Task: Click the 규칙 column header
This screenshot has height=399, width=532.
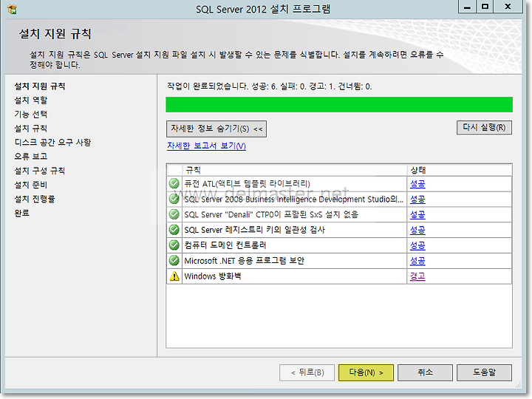Action: pos(295,170)
